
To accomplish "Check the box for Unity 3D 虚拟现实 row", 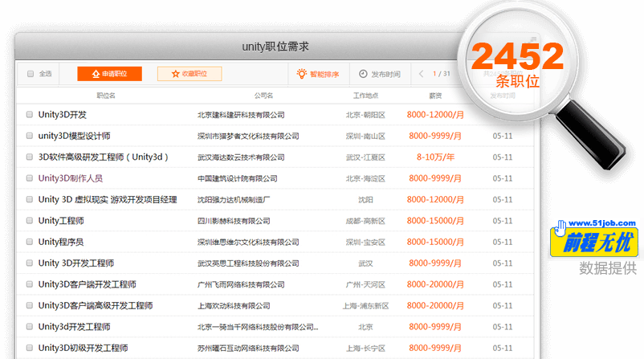I will [30, 200].
